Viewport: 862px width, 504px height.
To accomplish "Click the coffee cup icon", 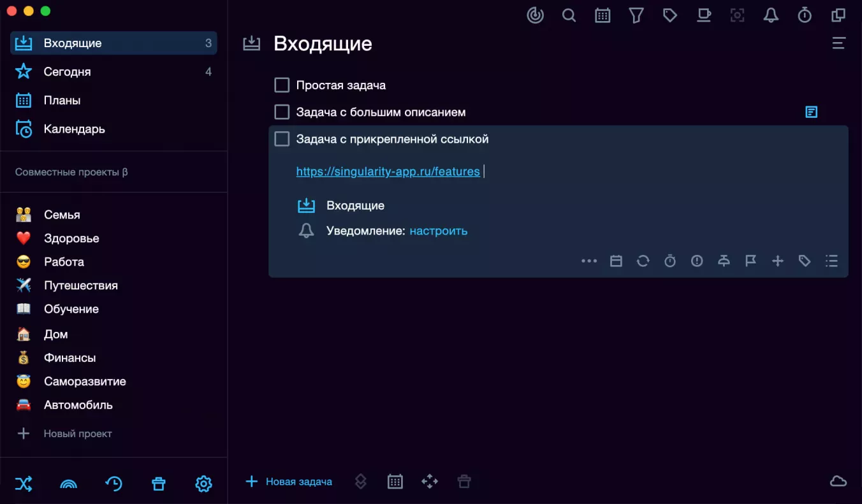I will click(704, 15).
